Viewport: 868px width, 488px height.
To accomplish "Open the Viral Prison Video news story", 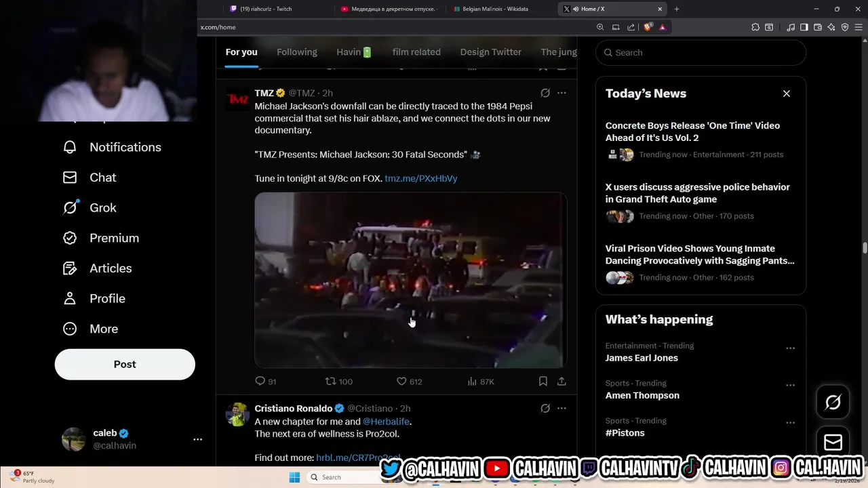I will pyautogui.click(x=701, y=263).
